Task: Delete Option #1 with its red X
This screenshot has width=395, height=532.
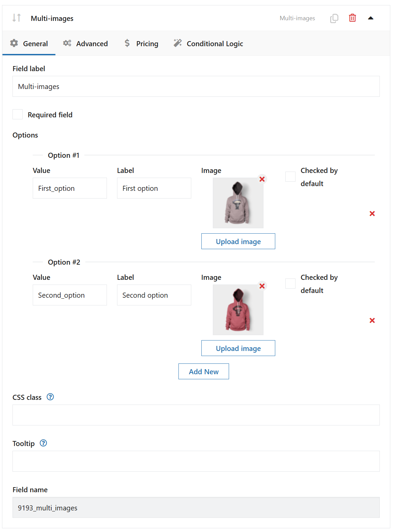Action: (x=372, y=213)
